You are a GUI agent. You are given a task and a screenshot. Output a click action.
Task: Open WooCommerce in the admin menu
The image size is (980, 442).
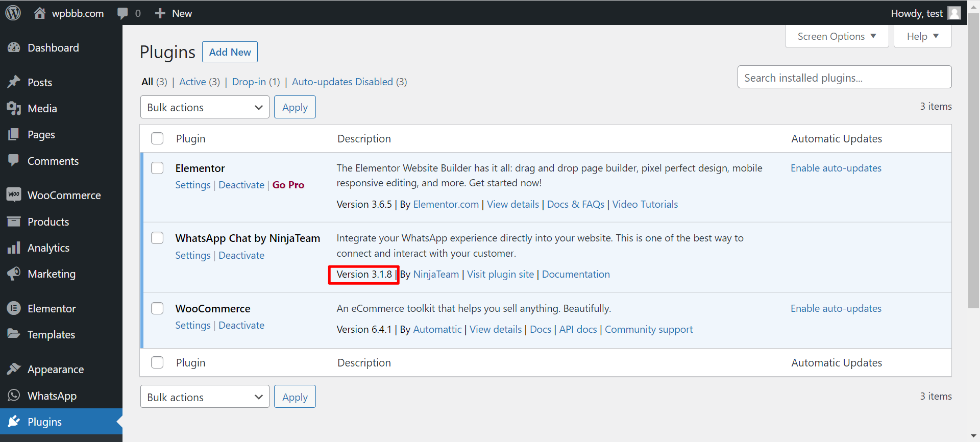(x=61, y=195)
